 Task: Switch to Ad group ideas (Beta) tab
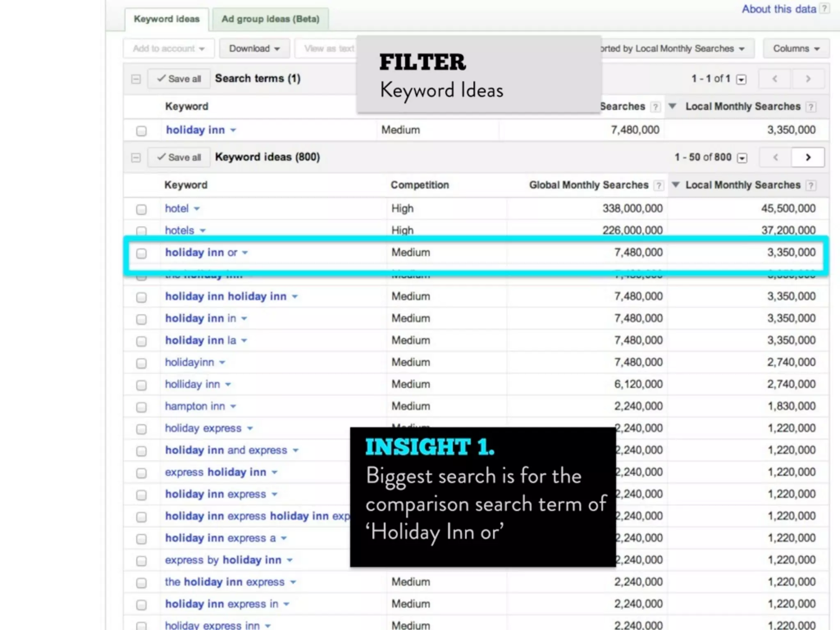270,19
